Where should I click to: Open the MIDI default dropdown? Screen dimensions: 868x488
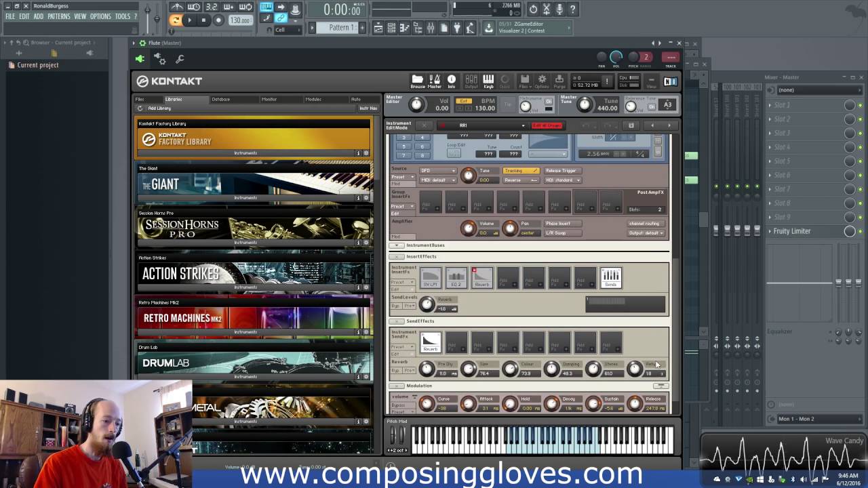click(x=438, y=180)
